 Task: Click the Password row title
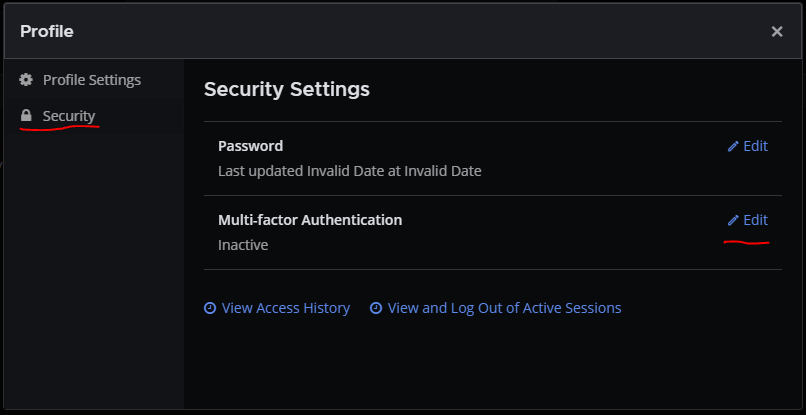(x=250, y=146)
